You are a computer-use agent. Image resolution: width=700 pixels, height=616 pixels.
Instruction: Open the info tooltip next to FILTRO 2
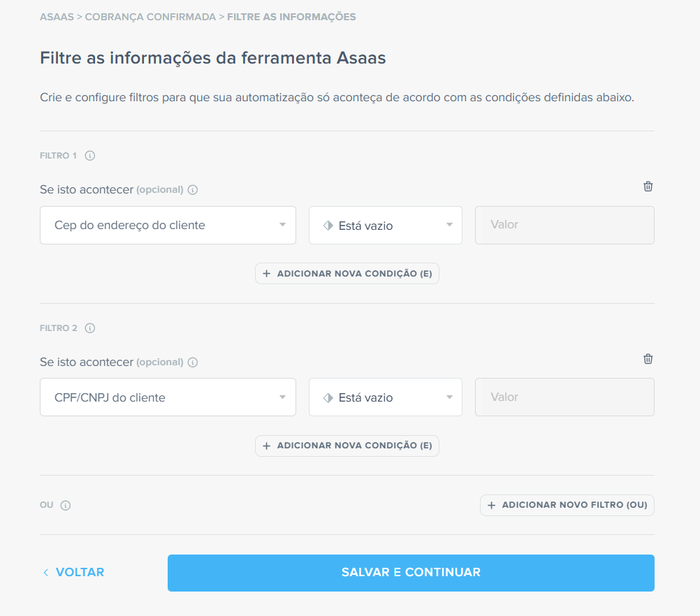89,328
